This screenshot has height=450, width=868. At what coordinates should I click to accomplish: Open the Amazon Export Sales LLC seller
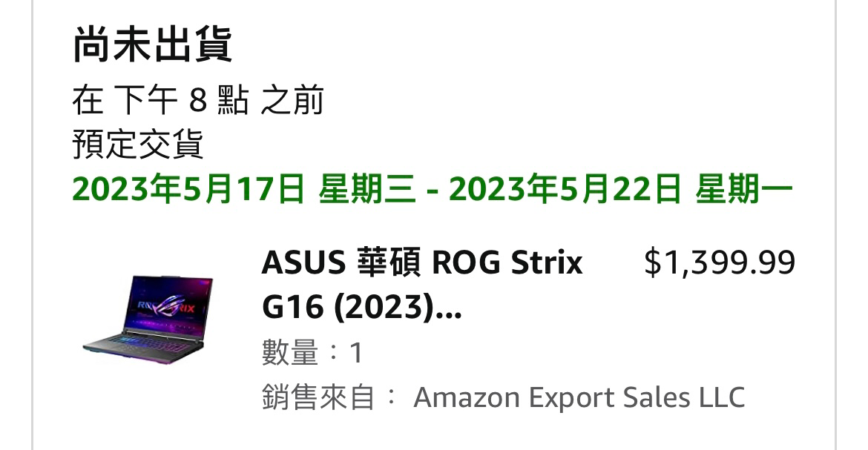tap(579, 397)
